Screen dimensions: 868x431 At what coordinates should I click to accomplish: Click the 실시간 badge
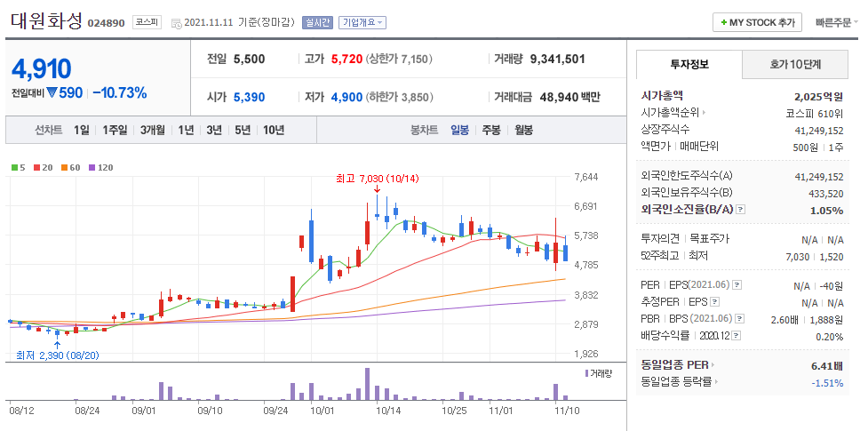[x=317, y=23]
